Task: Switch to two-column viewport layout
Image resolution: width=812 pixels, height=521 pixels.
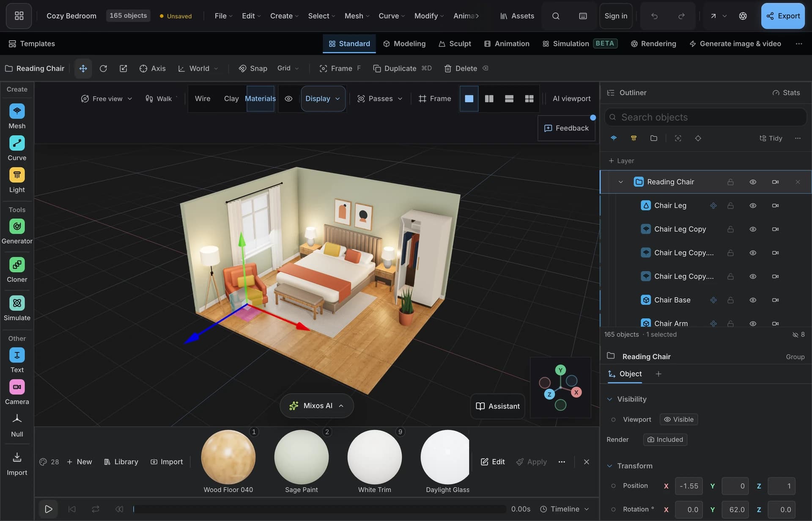Action: coord(489,99)
